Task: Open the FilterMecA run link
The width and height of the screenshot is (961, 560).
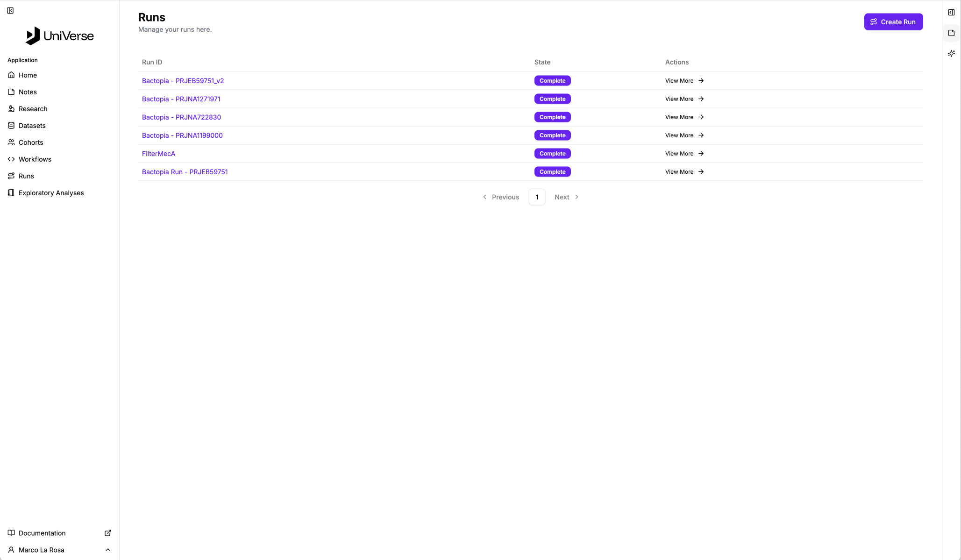Action: click(158, 154)
